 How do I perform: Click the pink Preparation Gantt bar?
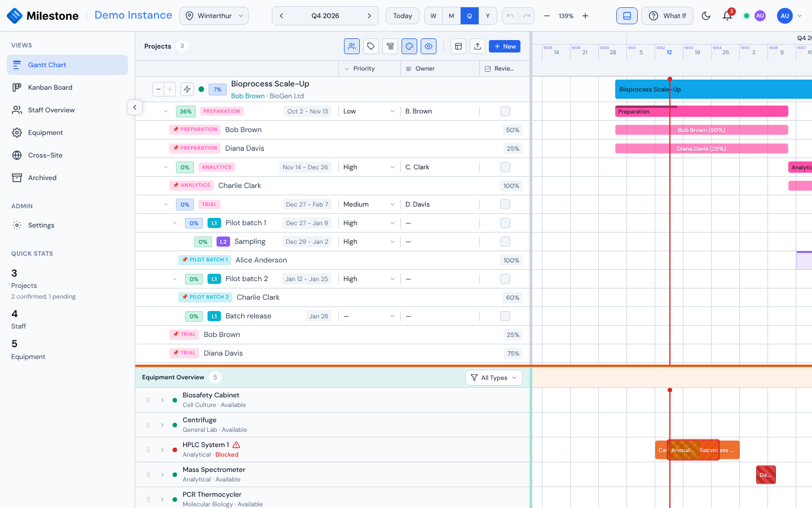701,111
